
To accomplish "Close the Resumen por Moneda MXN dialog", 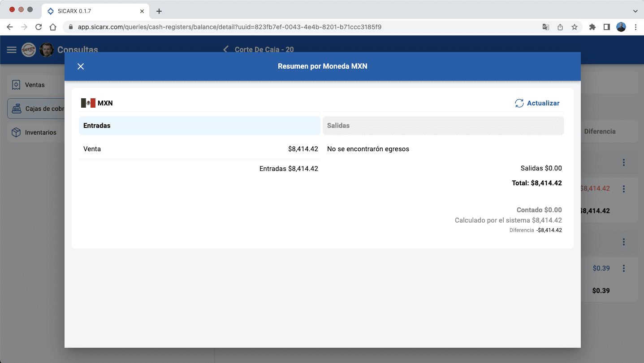I will (x=81, y=66).
